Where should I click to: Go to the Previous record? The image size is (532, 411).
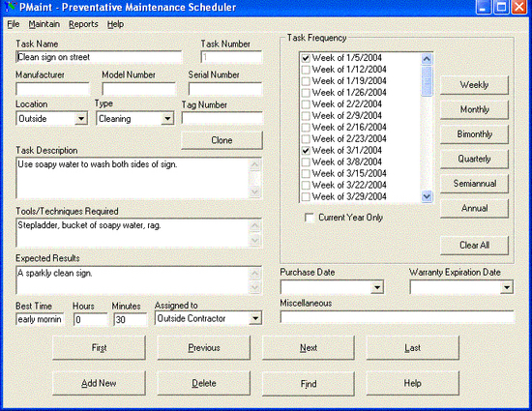click(204, 348)
